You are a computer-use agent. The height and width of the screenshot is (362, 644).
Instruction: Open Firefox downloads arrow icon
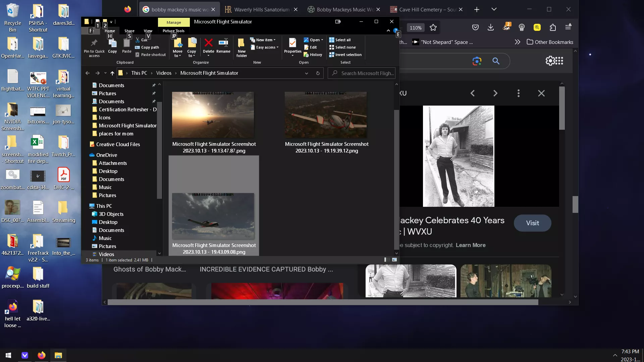[x=491, y=27]
